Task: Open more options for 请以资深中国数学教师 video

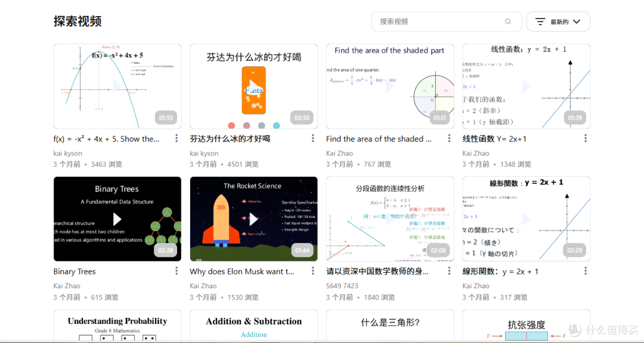Action: coord(450,271)
